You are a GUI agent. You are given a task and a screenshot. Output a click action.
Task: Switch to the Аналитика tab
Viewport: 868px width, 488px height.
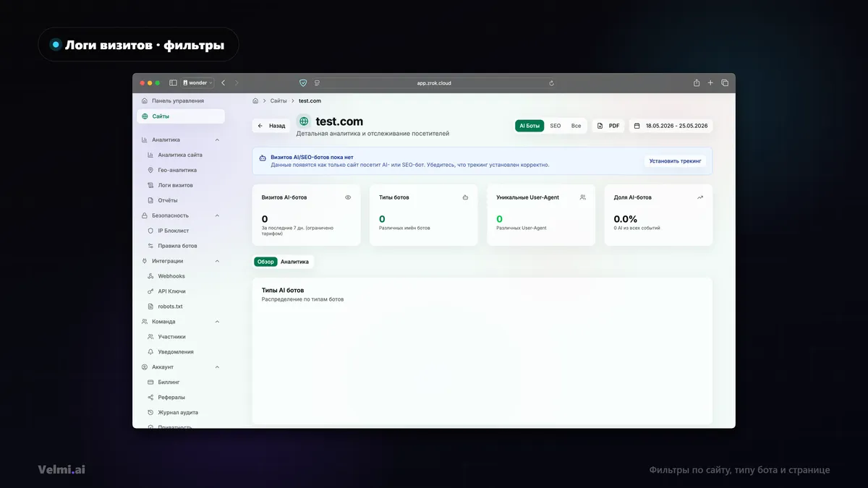point(295,262)
